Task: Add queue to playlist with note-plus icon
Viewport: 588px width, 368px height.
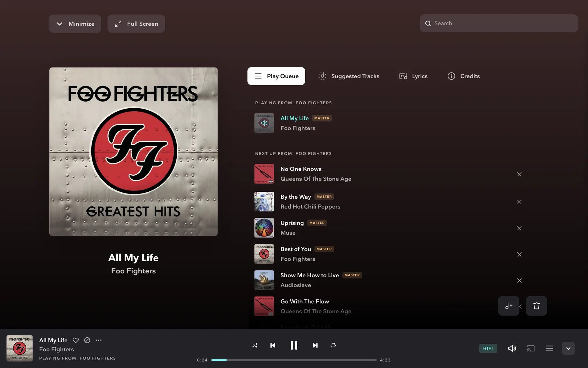Action: (509, 306)
